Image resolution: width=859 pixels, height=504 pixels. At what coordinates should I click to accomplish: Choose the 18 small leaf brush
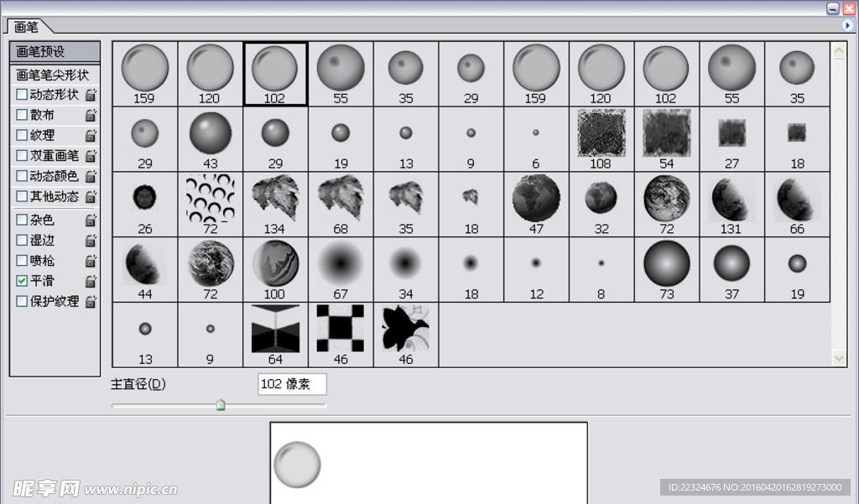click(x=471, y=204)
